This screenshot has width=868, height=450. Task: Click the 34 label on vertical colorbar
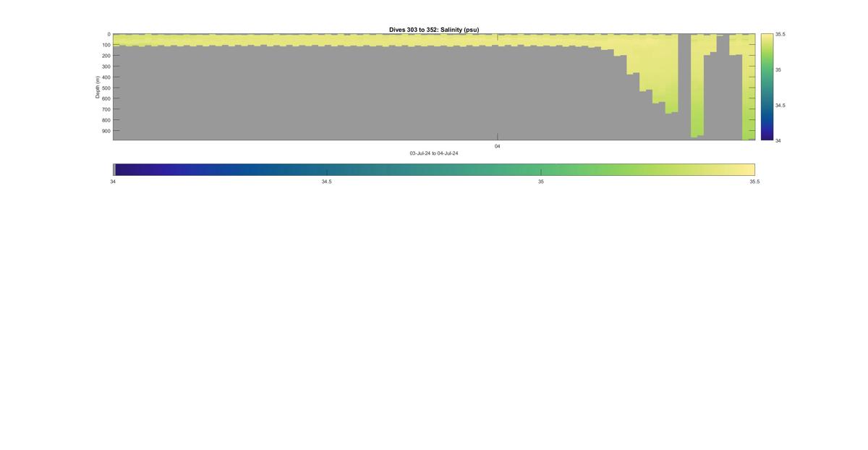tap(778, 140)
